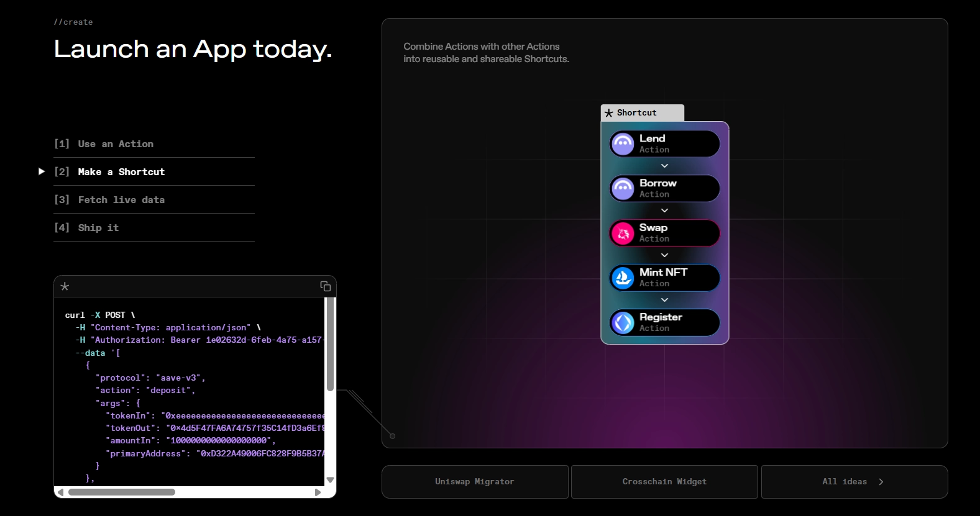Click the chevron above the Register action

664,300
